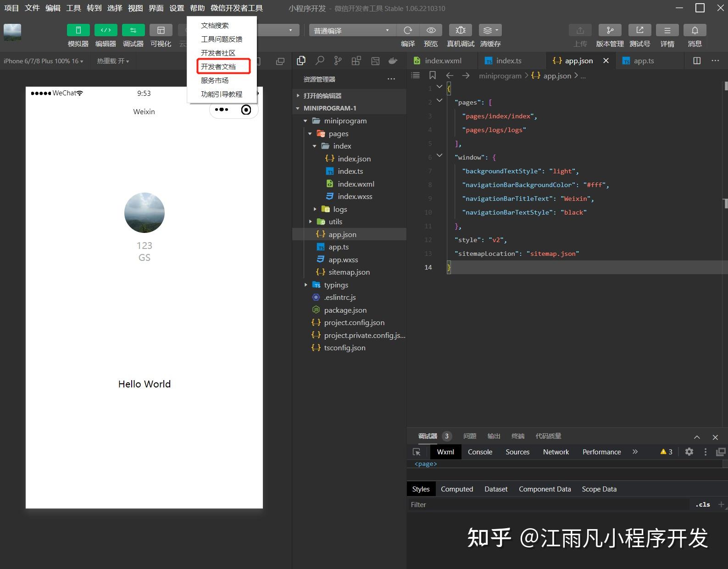Click the user avatar in toolbar

coord(12,32)
